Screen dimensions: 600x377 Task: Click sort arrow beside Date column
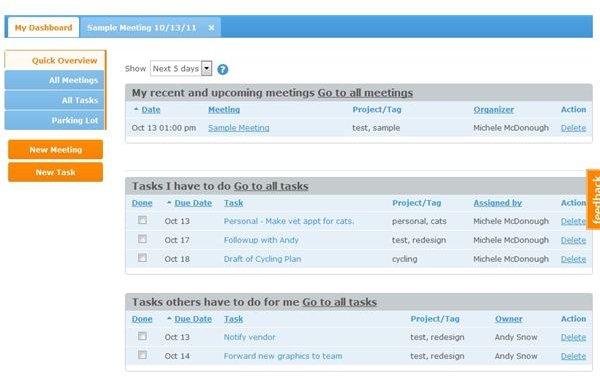click(136, 109)
